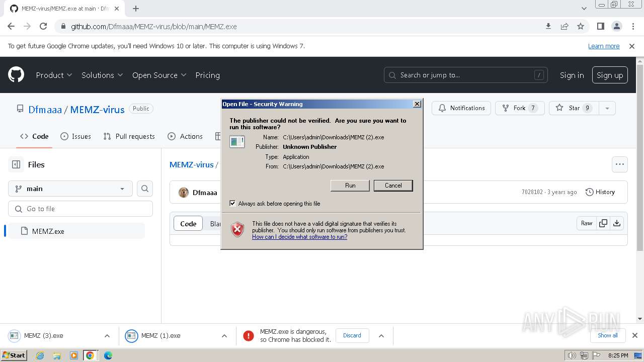Select MEMZ.exe in file tree
Screen dimensions: 644x362
coord(76,231)
